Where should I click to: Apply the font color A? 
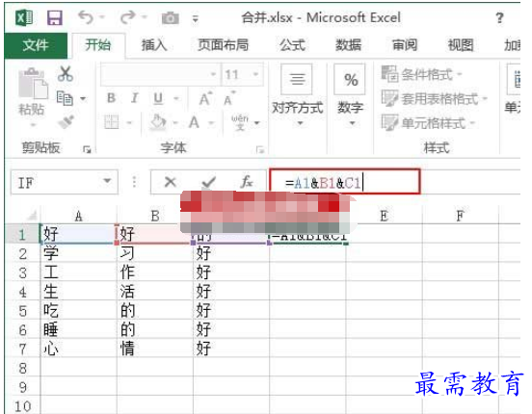[x=194, y=122]
